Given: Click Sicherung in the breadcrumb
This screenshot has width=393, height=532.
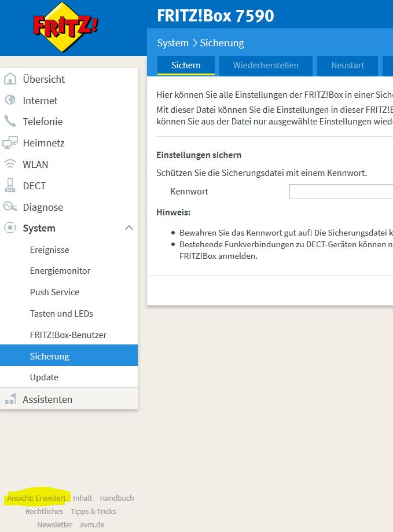Looking at the screenshot, I should [x=222, y=43].
